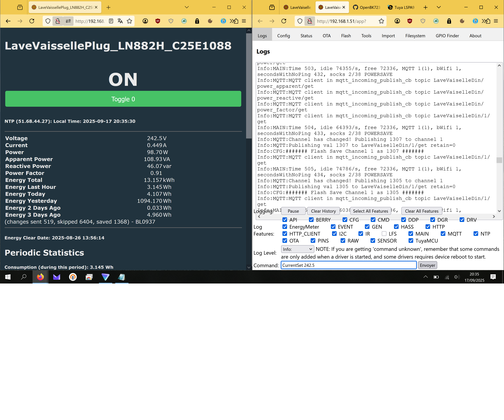Click Wi-Fi network icon in system tray
Screen dimensions: 504x420
coord(447,277)
